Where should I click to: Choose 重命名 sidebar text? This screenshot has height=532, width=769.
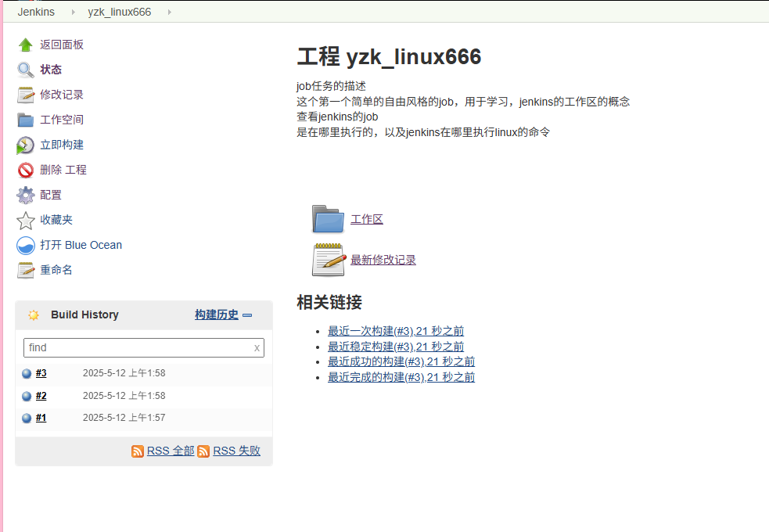click(x=56, y=270)
